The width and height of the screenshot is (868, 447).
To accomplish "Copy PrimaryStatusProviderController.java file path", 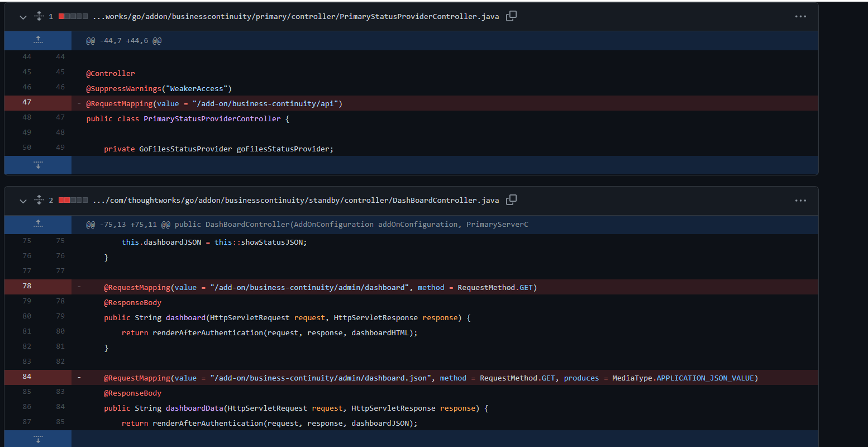I will tap(511, 16).
